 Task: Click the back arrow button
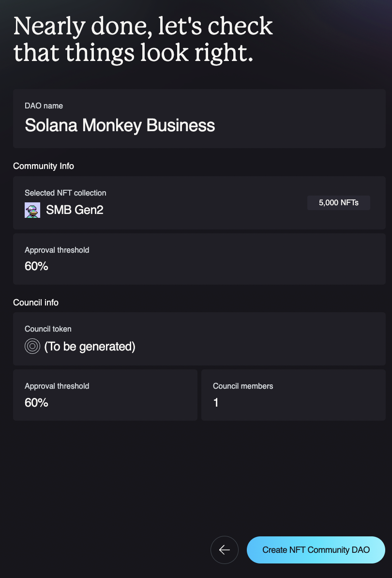(225, 550)
